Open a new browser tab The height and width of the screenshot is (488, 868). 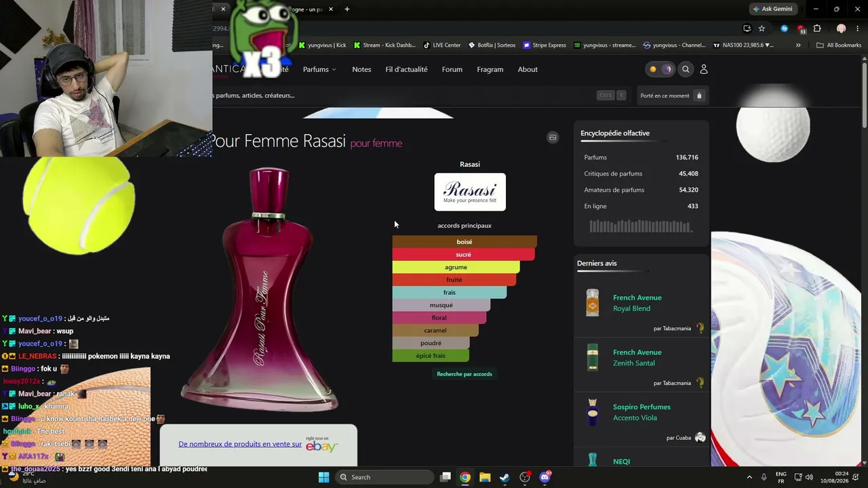coord(347,9)
